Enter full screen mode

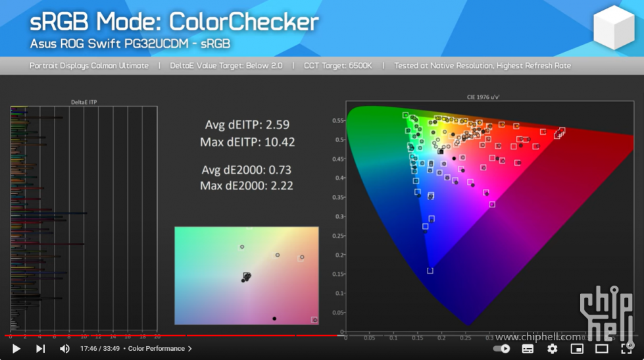626,349
